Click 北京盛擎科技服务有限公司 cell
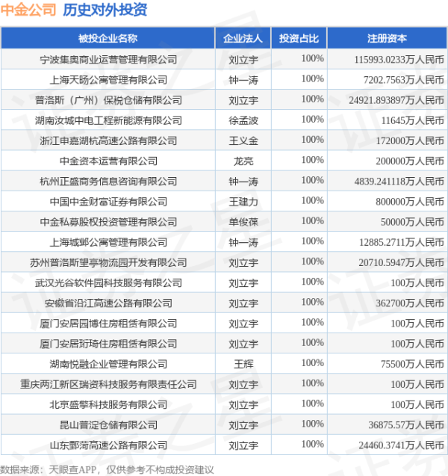 (x=108, y=405)
